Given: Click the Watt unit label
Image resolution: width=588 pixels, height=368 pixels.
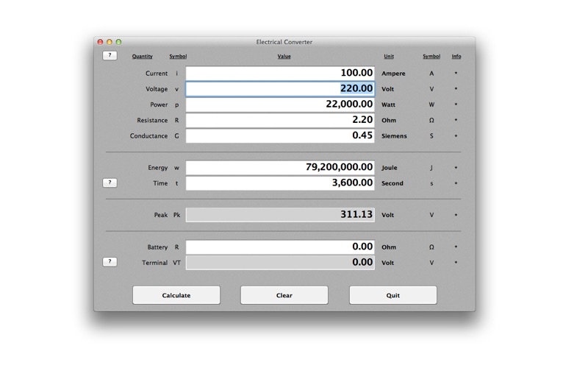Looking at the screenshot, I should pyautogui.click(x=389, y=105).
